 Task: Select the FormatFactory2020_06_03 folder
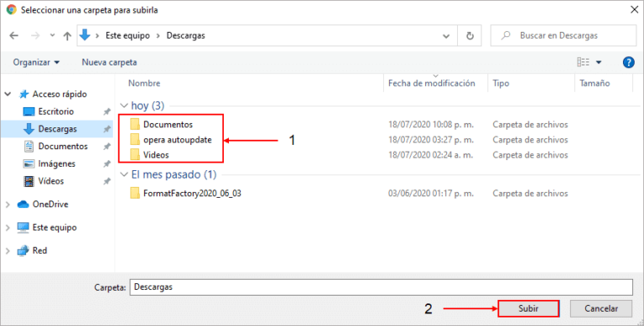185,194
